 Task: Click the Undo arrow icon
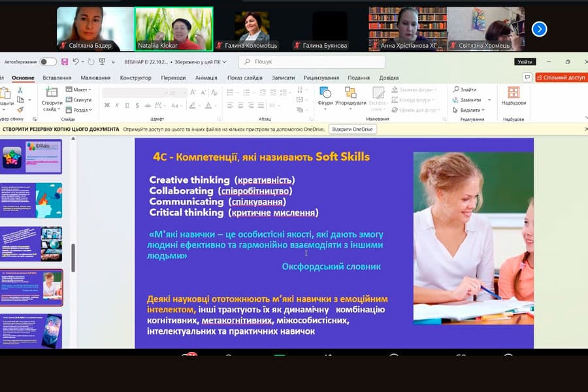click(x=76, y=62)
